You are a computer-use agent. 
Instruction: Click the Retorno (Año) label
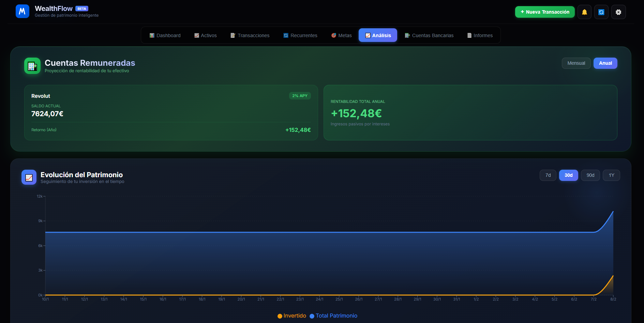tap(44, 130)
